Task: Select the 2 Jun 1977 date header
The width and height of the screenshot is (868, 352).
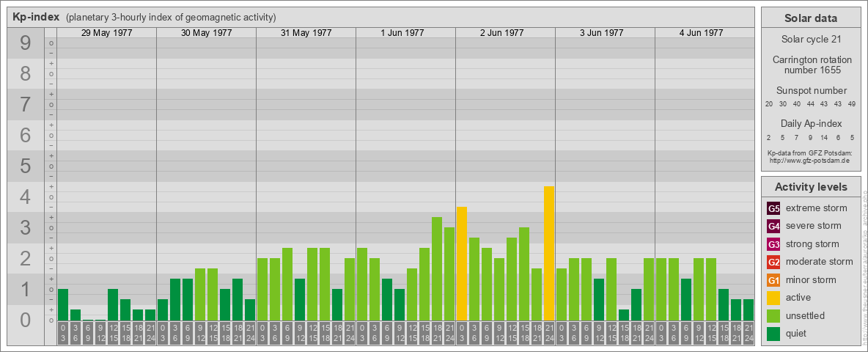Action: click(502, 33)
